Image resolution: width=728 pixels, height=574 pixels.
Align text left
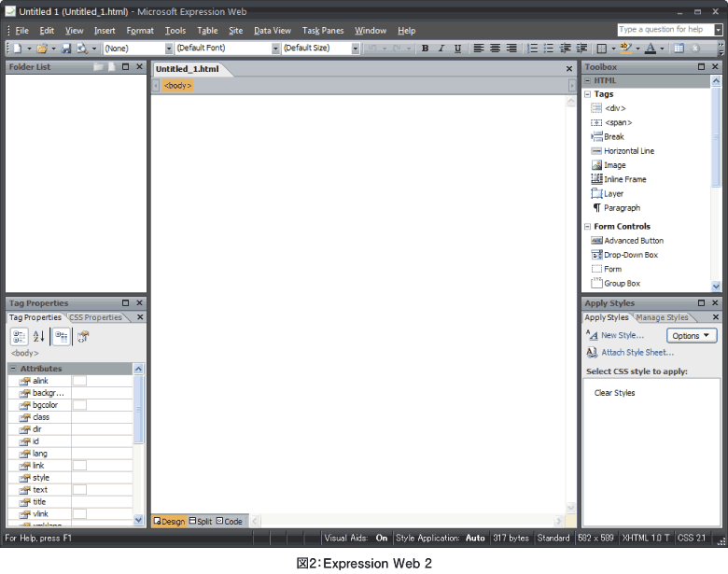479,48
